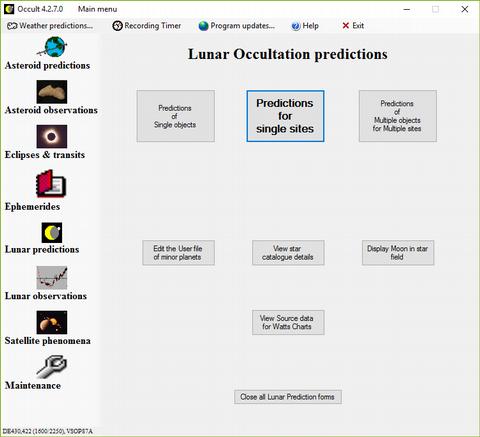Open Eclipses & transits eclipse icon
The width and height of the screenshot is (480, 437).
click(x=52, y=136)
